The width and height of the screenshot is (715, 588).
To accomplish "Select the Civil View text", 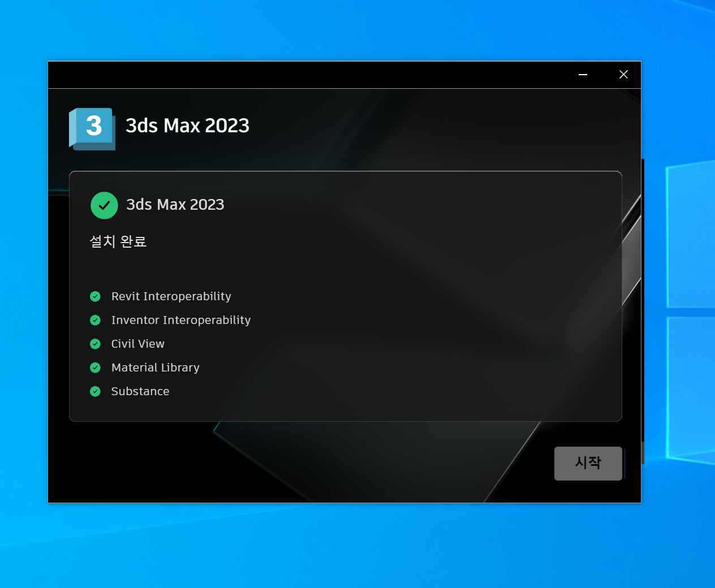I will (138, 344).
